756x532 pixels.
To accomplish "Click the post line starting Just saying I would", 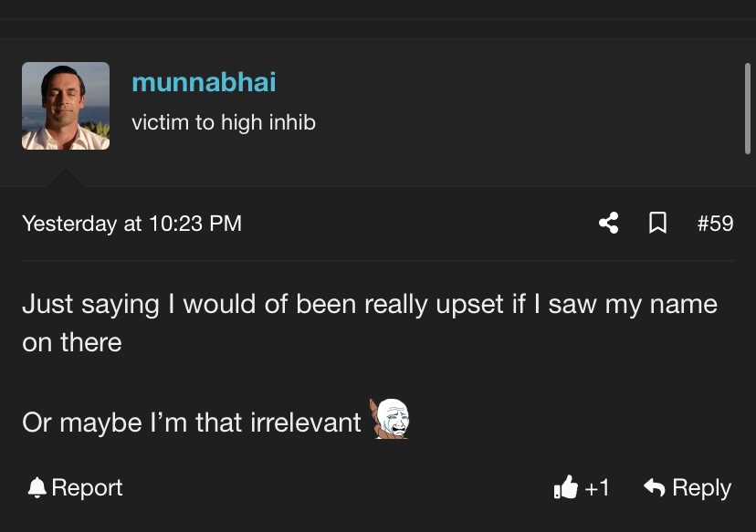I will click(x=370, y=305).
